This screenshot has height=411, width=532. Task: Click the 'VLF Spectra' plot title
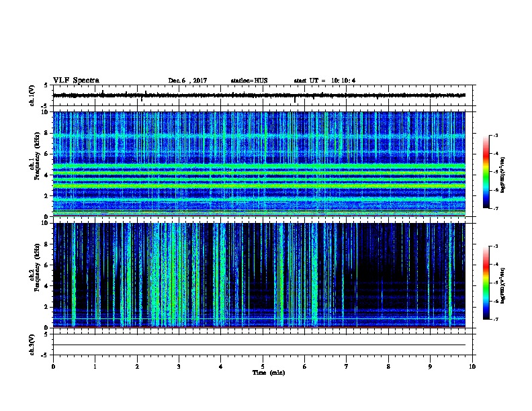pos(76,81)
